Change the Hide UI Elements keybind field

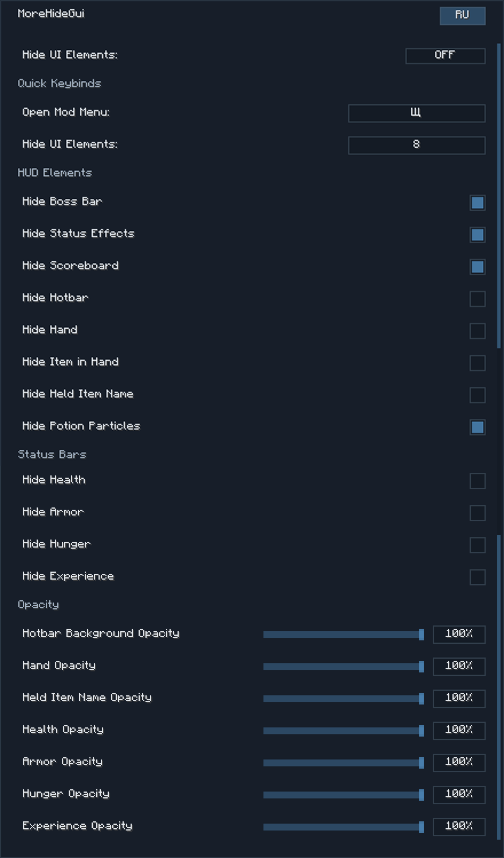coord(416,145)
